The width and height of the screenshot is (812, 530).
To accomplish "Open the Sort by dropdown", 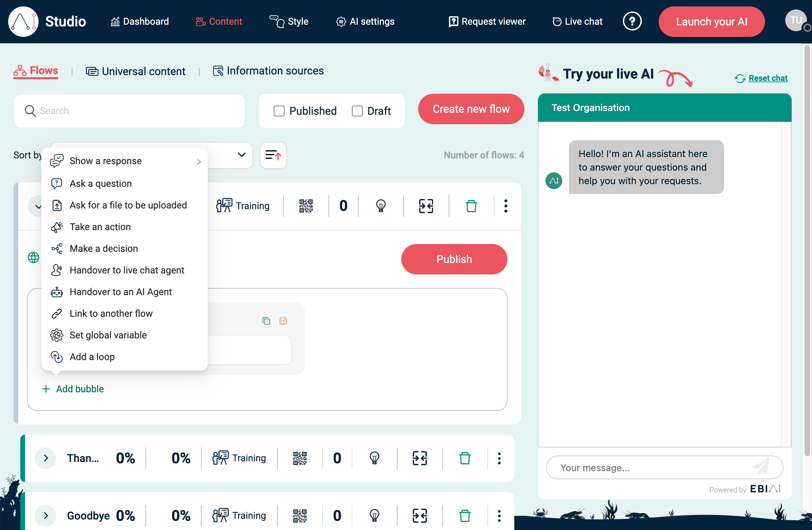I will click(241, 155).
